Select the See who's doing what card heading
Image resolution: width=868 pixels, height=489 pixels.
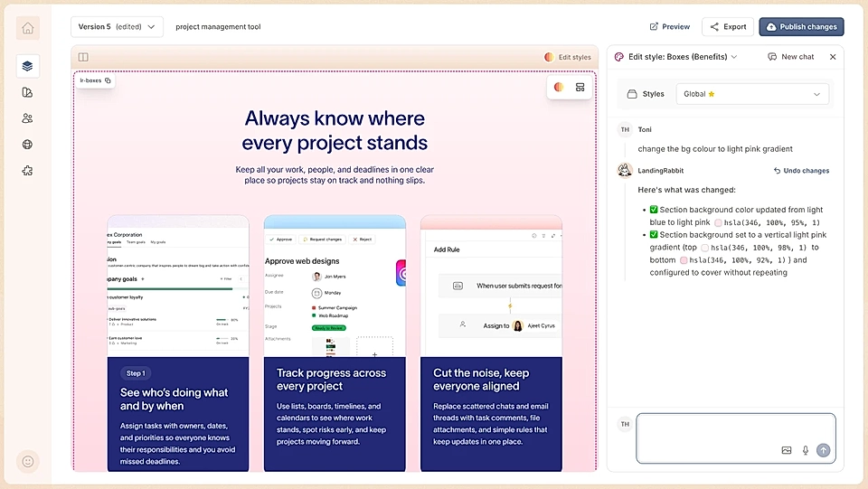(x=174, y=400)
